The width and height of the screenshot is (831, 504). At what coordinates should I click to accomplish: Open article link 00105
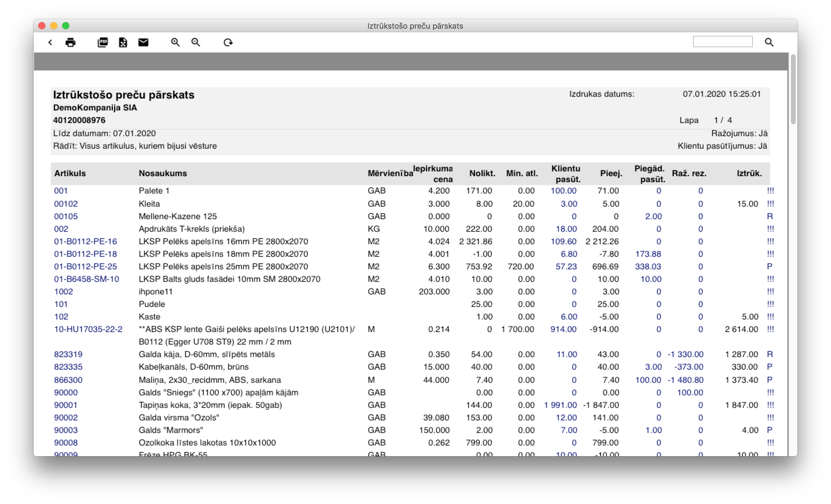pos(66,216)
